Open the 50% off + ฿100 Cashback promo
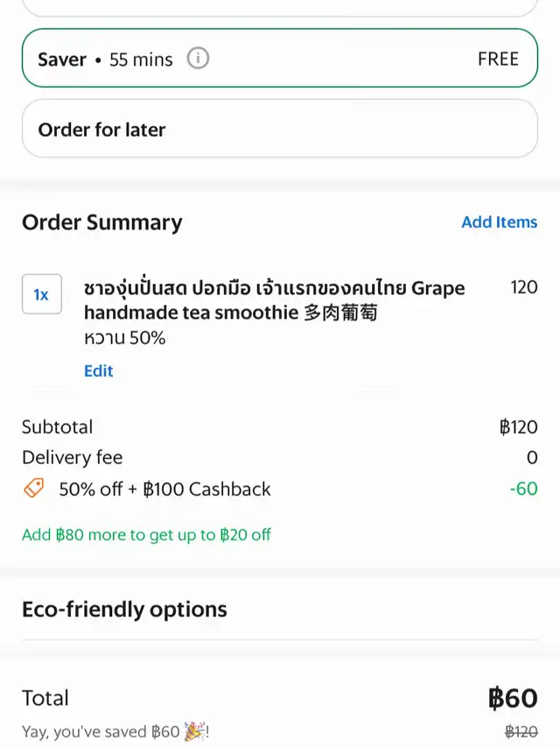Screen dimensions: 560x747 [164, 489]
